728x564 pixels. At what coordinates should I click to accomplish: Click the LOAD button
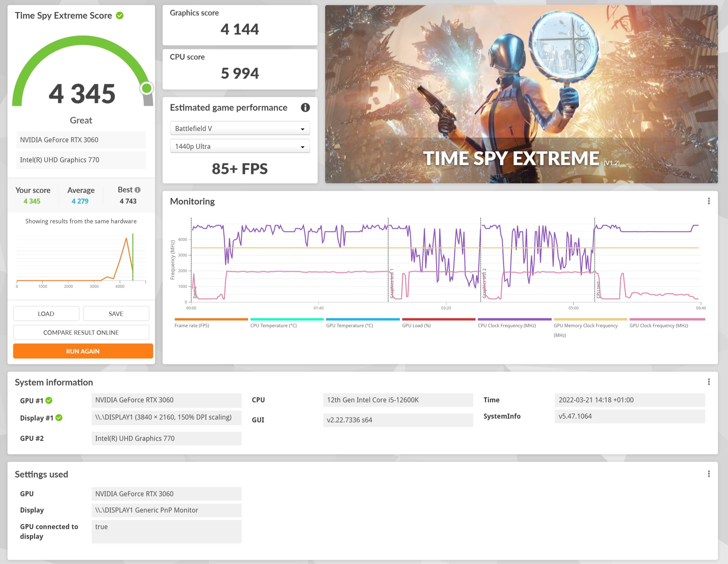46,314
